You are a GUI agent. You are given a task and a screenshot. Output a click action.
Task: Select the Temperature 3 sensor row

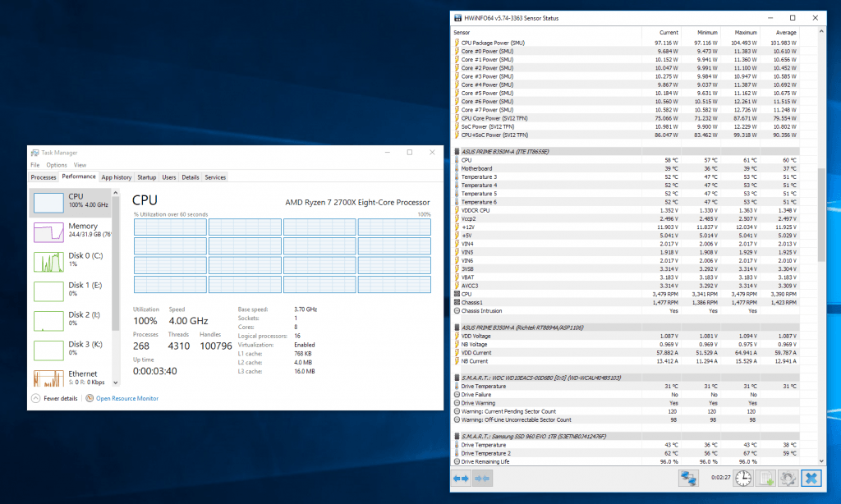[627, 177]
